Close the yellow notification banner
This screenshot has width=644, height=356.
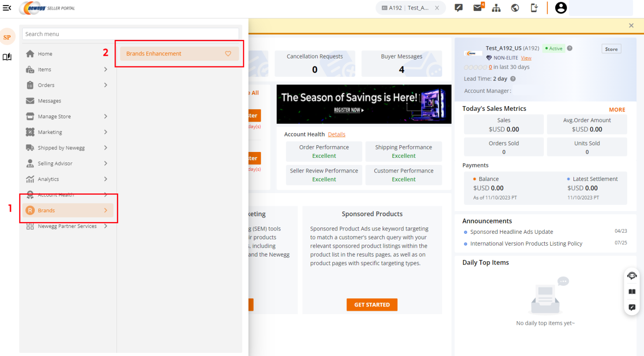(631, 26)
